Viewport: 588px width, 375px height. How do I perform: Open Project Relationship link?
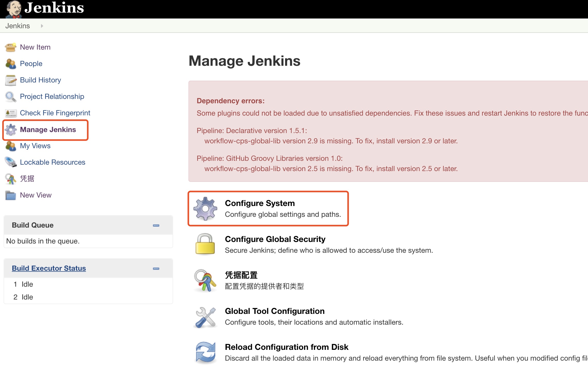[x=52, y=97]
